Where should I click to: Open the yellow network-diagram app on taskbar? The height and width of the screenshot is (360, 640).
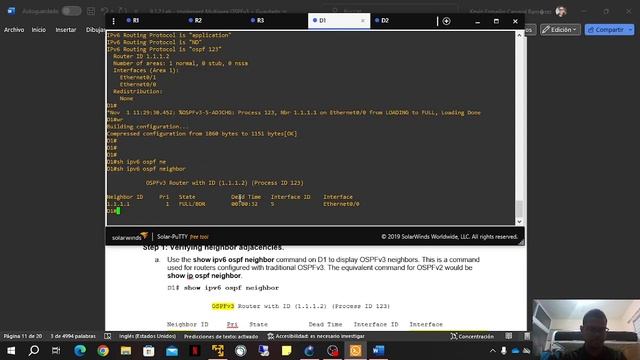[218, 351]
